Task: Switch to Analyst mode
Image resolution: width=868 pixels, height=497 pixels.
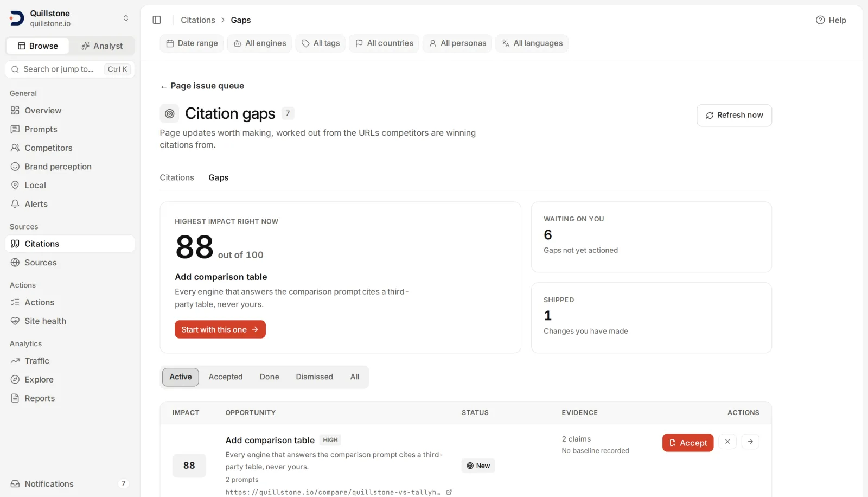Action: (102, 46)
